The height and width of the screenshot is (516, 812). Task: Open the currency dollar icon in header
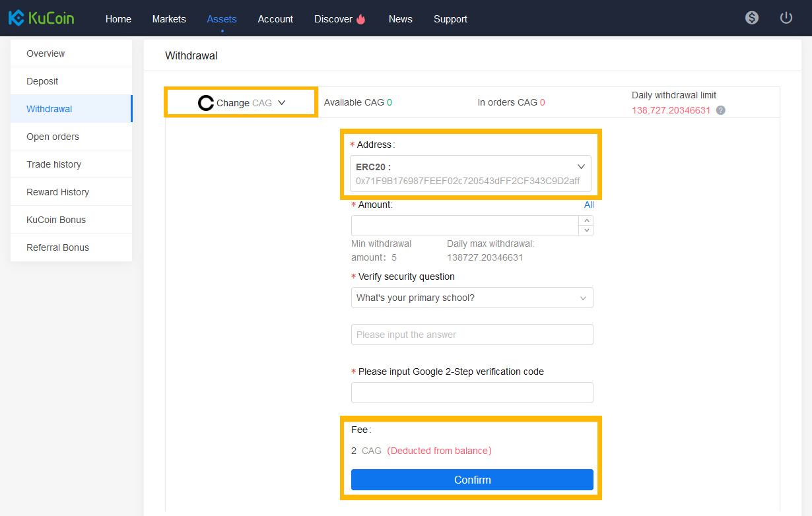(x=752, y=18)
